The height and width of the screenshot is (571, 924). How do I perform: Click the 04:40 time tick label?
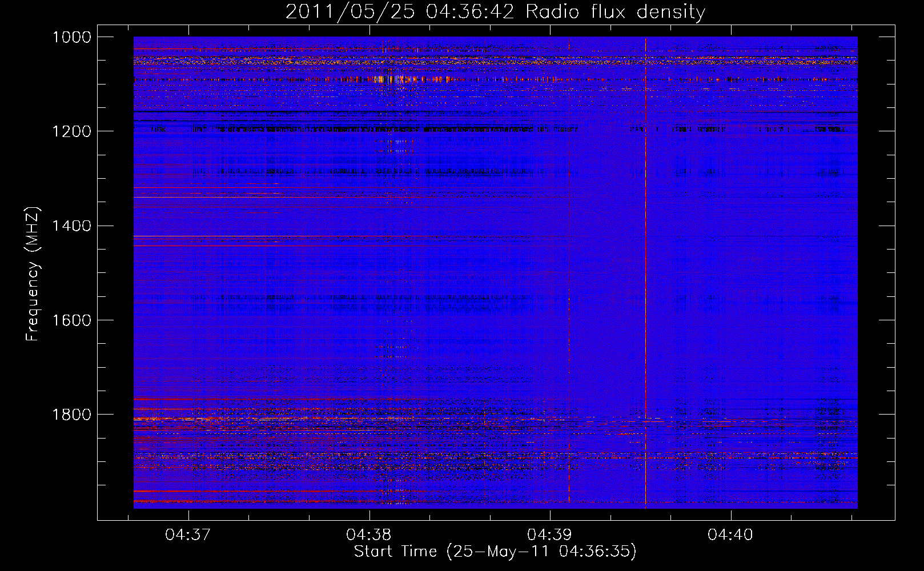point(730,534)
